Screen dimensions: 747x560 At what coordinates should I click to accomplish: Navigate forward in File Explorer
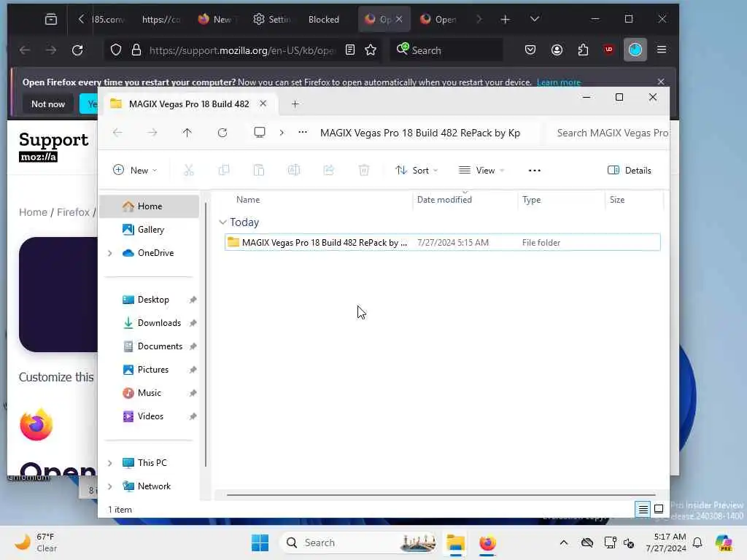click(x=152, y=133)
